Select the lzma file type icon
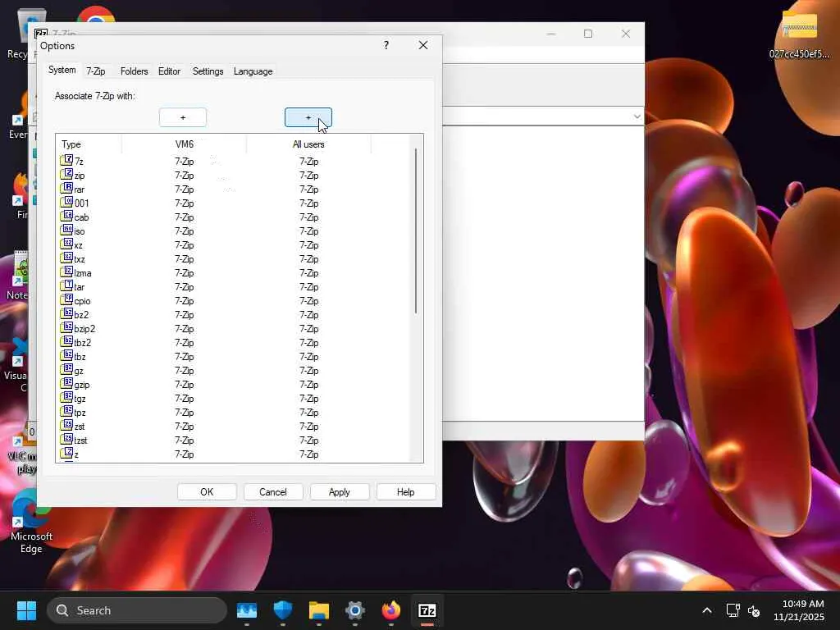The height and width of the screenshot is (630, 840). click(66, 272)
